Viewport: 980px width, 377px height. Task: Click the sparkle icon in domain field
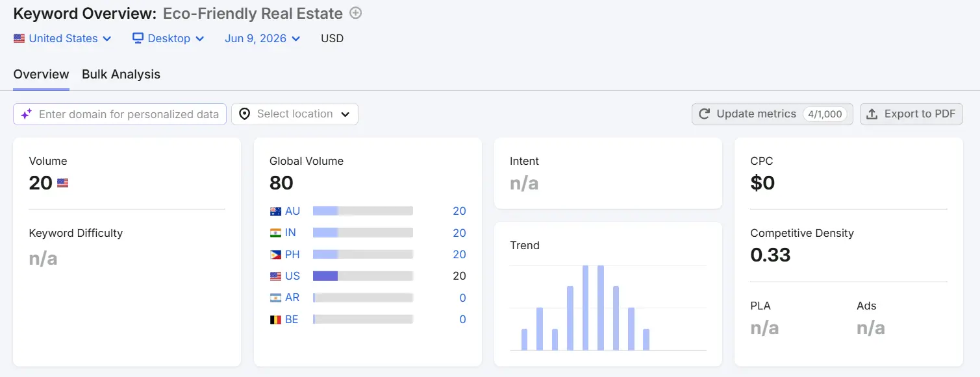(x=26, y=114)
